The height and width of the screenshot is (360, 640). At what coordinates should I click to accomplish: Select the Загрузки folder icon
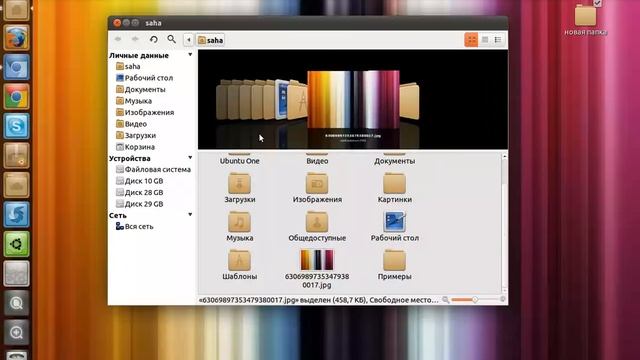(x=240, y=183)
